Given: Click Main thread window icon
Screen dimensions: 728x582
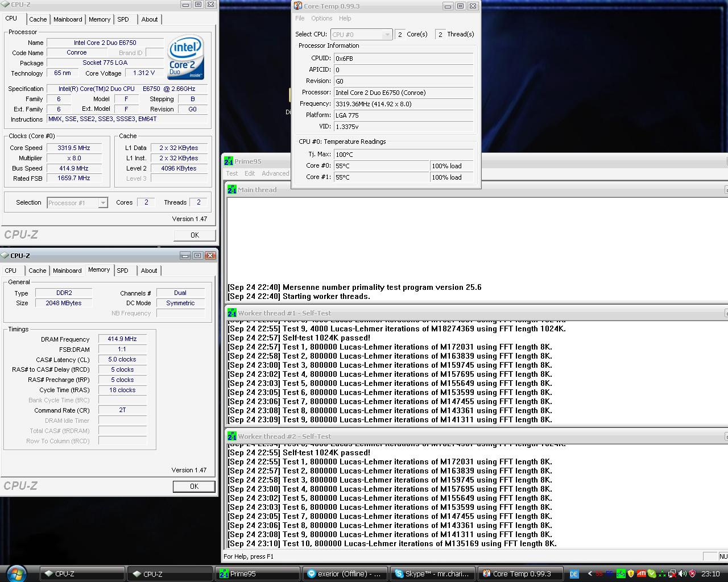Looking at the screenshot, I should coord(232,189).
